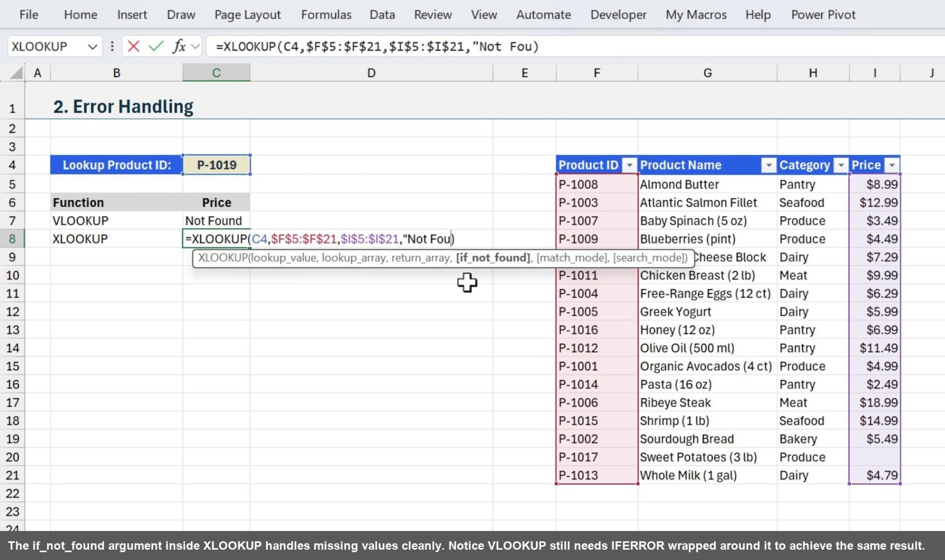
Task: Switch to the Formulas ribbon tab
Action: [326, 15]
